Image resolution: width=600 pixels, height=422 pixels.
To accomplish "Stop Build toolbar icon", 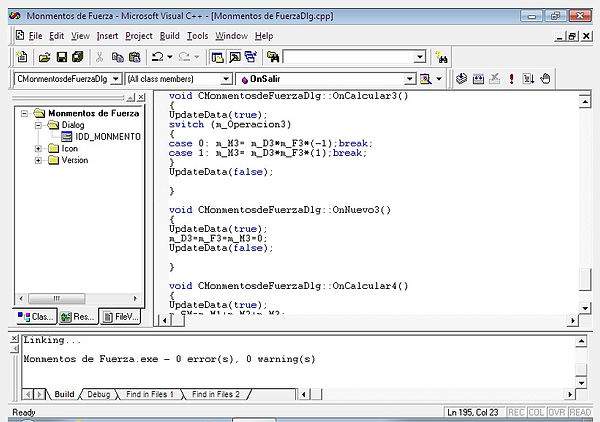I will click(495, 79).
